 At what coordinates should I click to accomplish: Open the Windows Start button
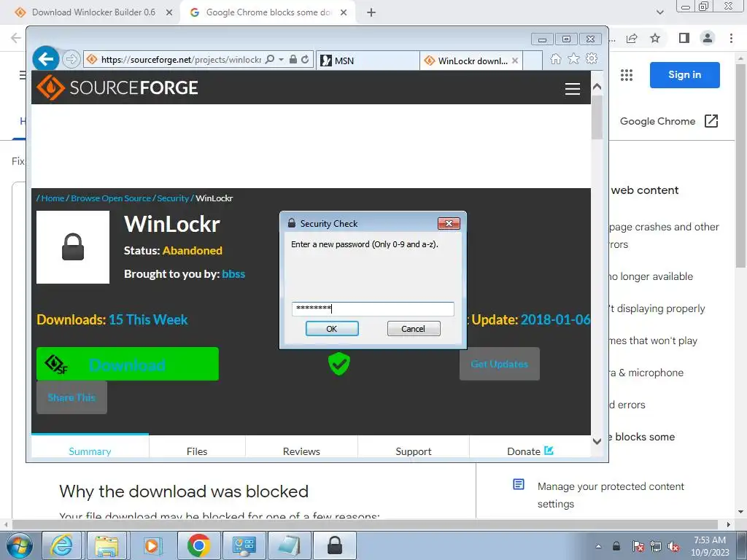(18, 545)
